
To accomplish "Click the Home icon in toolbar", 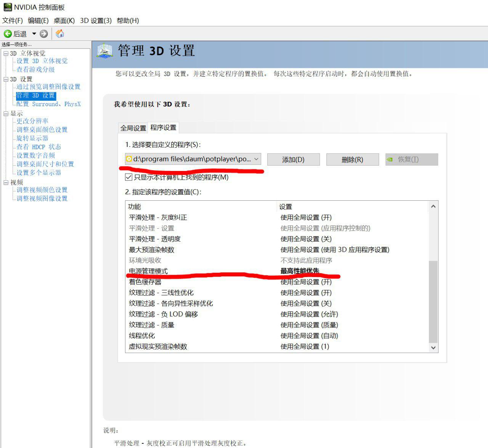I will [x=60, y=34].
